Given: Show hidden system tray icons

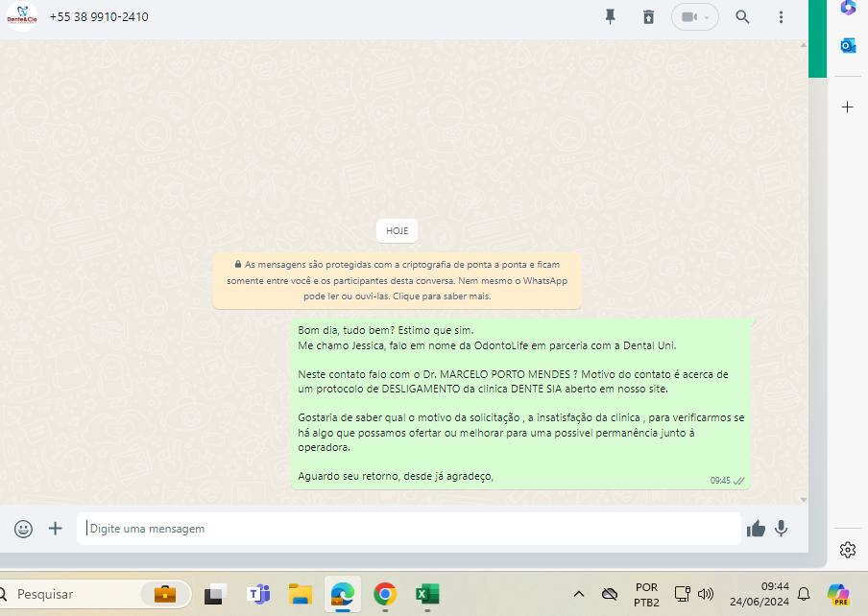Looking at the screenshot, I should [578, 595].
